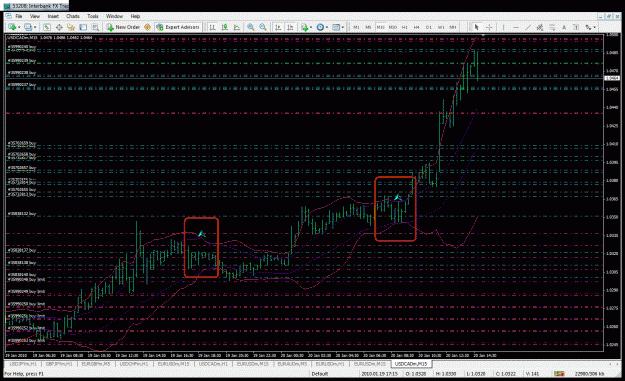The image size is (625, 381).
Task: Switch timeframe to D1
Action: coord(429,27)
